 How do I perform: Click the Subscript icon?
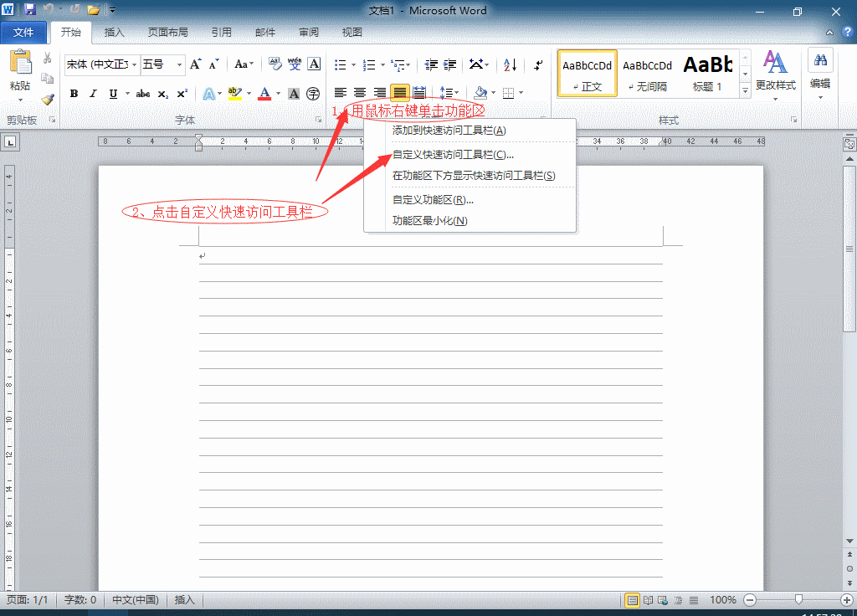tap(163, 94)
